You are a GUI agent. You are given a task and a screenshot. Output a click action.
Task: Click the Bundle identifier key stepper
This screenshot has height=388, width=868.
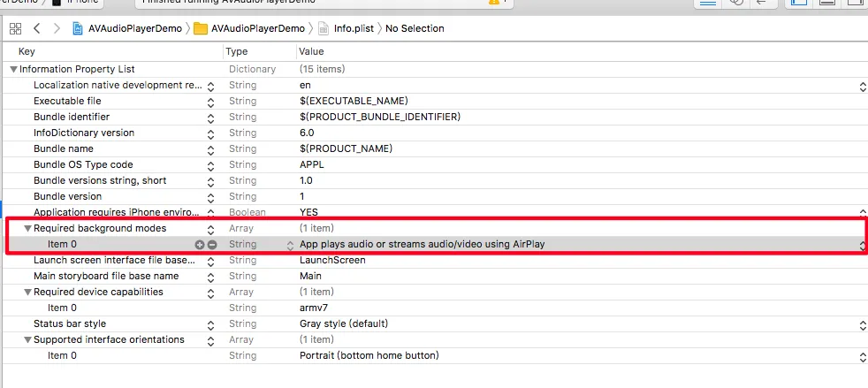[x=210, y=118]
